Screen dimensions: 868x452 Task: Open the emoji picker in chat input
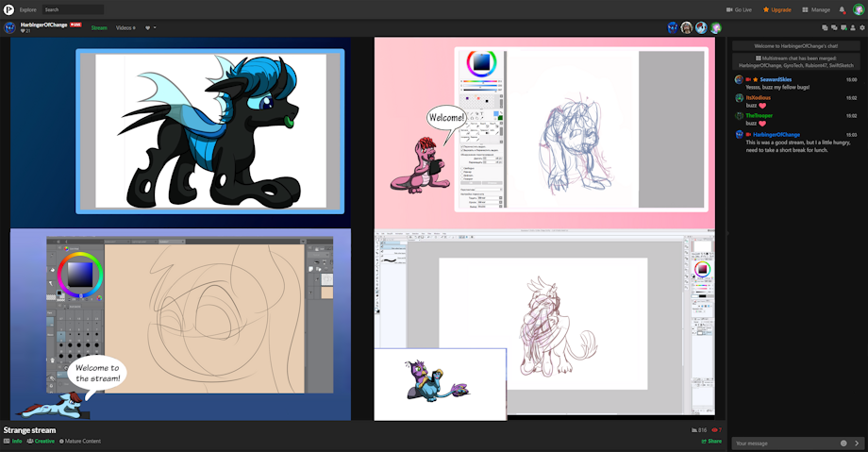pyautogui.click(x=843, y=444)
